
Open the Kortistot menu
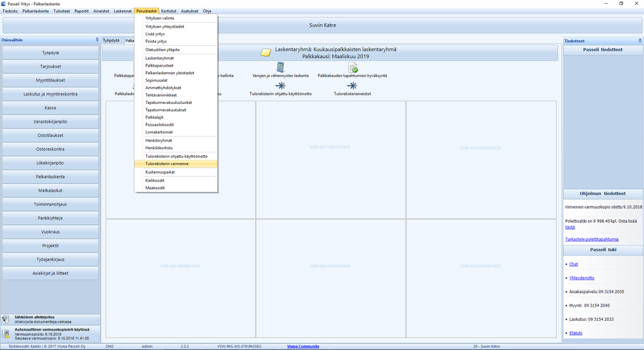pyautogui.click(x=168, y=11)
